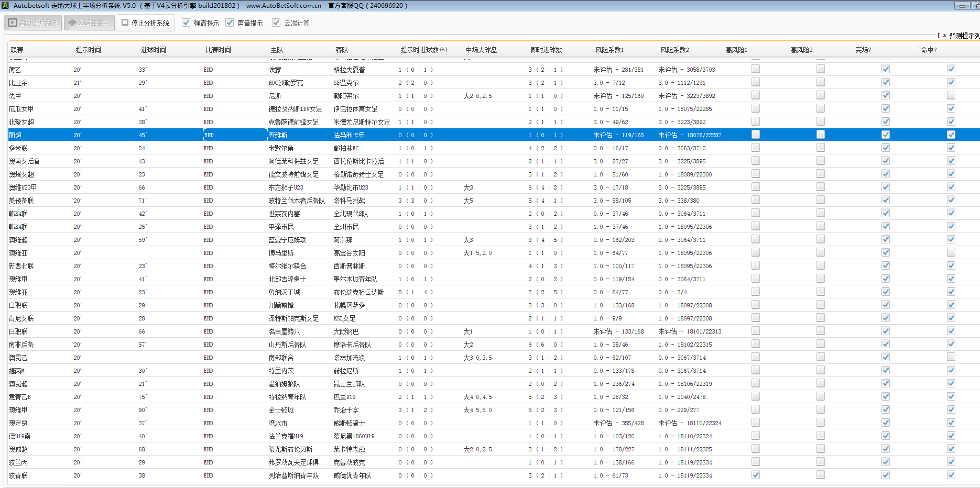Toggle the 弹窗提示 checkbox
980x488 pixels.
coord(186,23)
